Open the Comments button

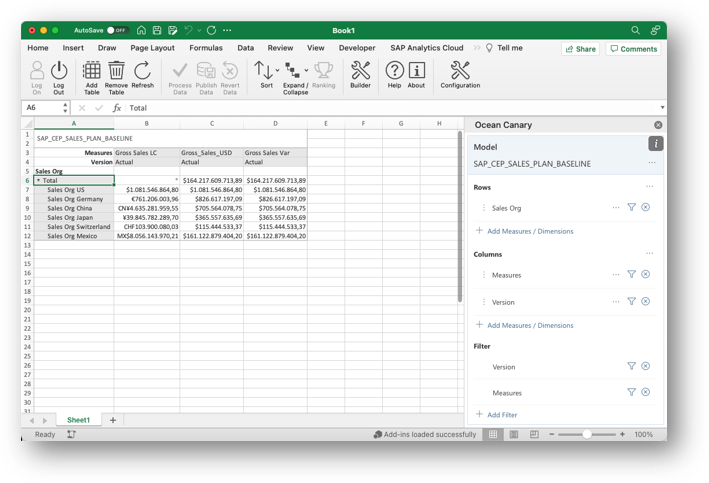point(633,49)
